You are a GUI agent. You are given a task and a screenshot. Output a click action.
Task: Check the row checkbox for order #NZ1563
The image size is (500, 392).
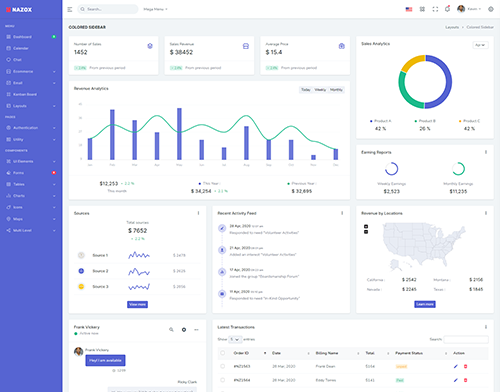coord(223,366)
